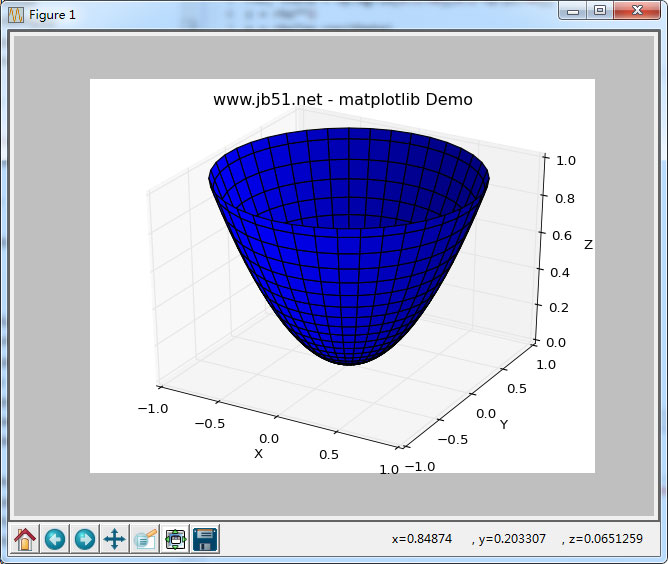Click the 'Figure 1' title text
The image size is (668, 564).
[x=52, y=15]
